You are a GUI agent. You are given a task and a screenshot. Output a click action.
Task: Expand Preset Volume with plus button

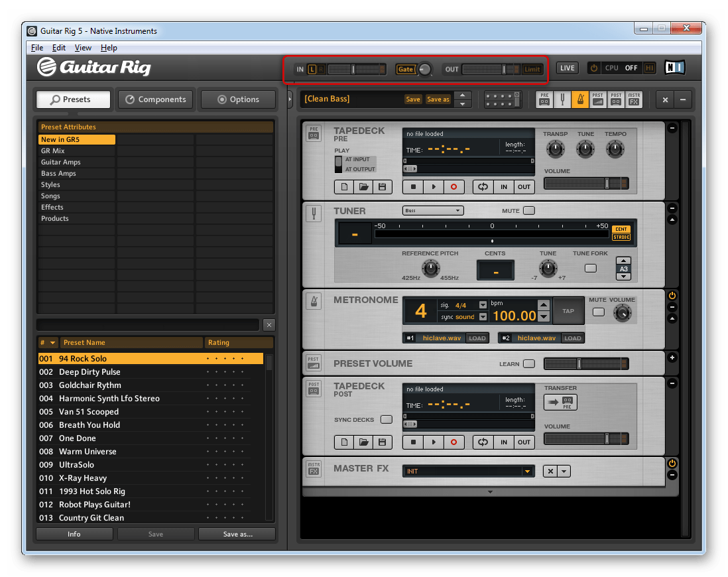672,357
